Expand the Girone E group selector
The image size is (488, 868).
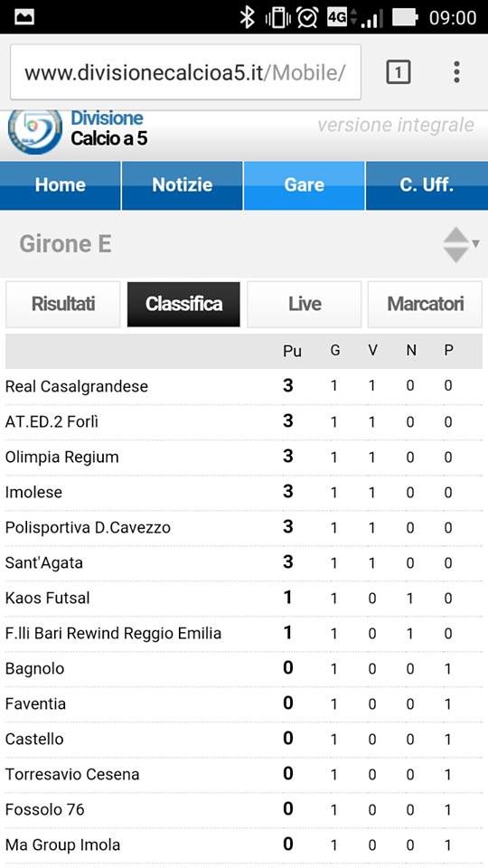coord(244,243)
